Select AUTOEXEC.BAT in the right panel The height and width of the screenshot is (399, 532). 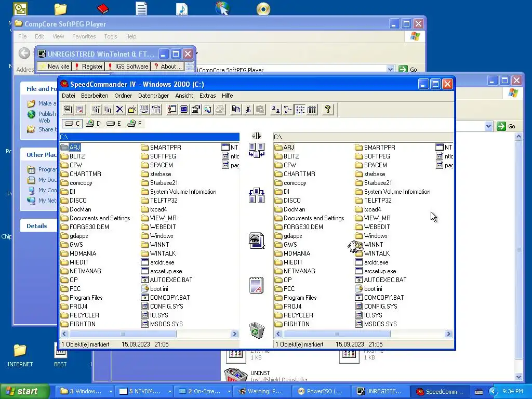[380, 280]
